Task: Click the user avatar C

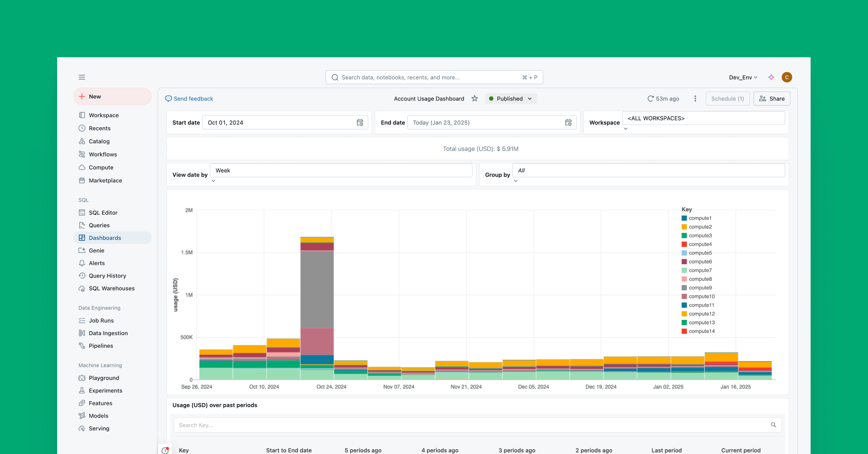Action: pyautogui.click(x=787, y=77)
